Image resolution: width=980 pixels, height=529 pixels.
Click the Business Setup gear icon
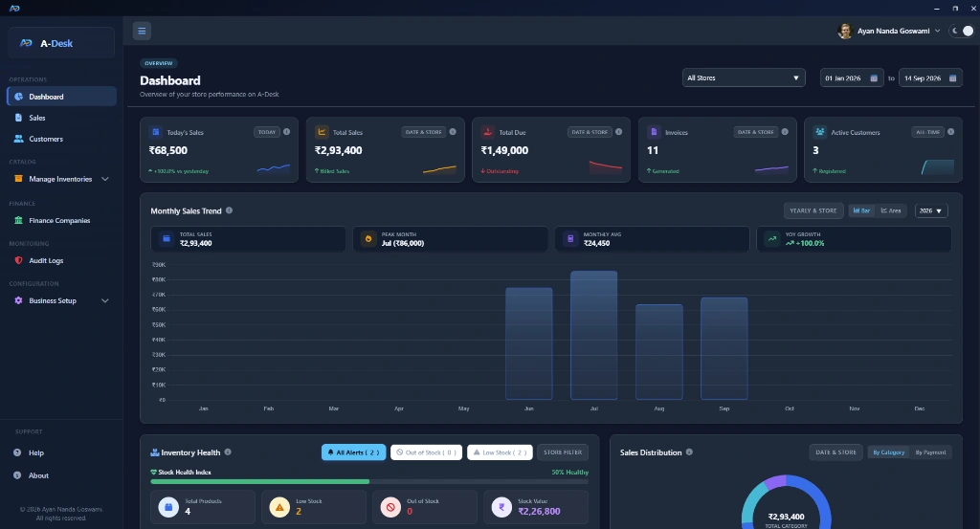pos(19,300)
